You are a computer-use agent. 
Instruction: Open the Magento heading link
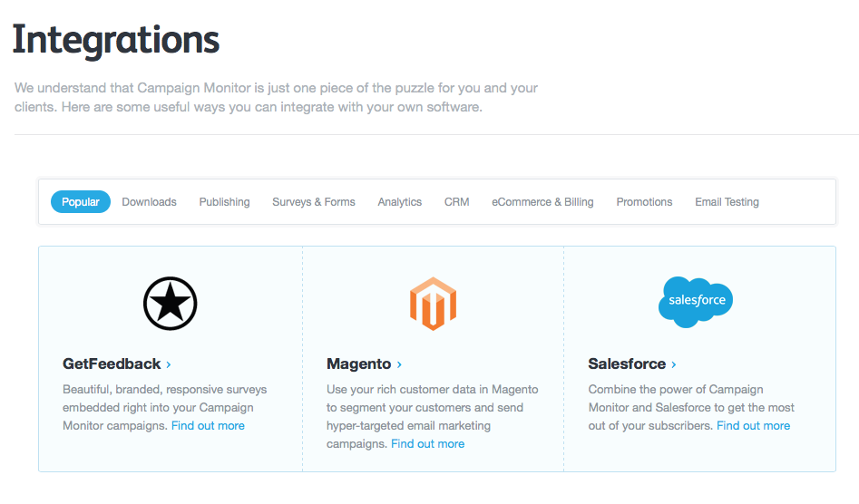(x=359, y=363)
